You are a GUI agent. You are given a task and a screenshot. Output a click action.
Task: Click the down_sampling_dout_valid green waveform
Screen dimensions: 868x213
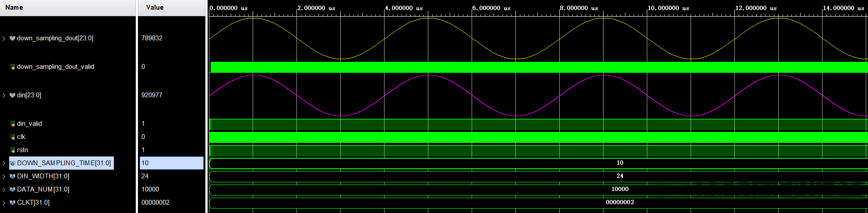tap(538, 67)
